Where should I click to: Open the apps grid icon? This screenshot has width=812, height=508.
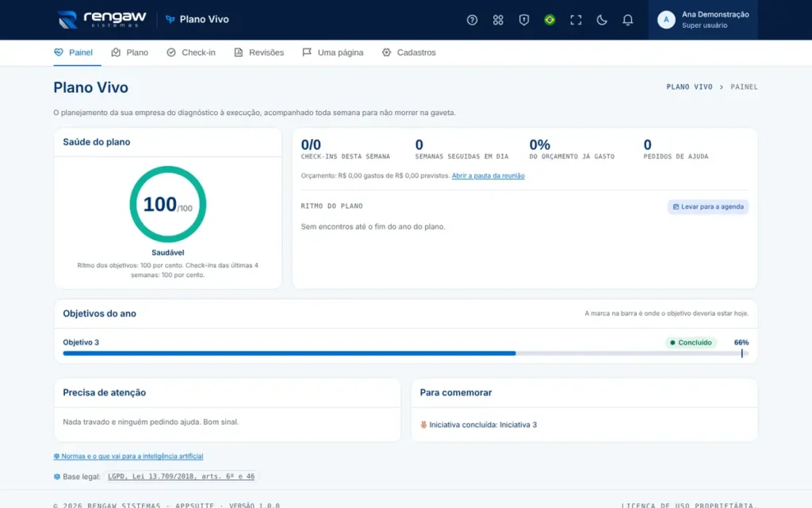(498, 20)
